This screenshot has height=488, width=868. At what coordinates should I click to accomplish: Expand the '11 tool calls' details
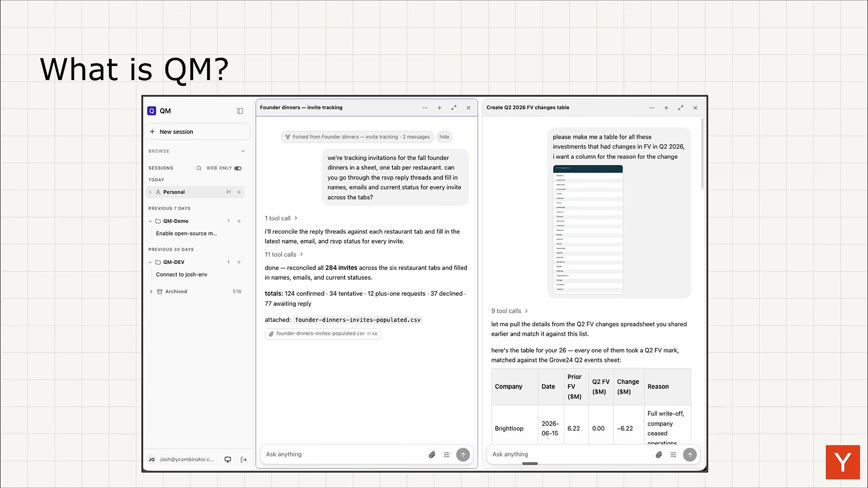284,254
